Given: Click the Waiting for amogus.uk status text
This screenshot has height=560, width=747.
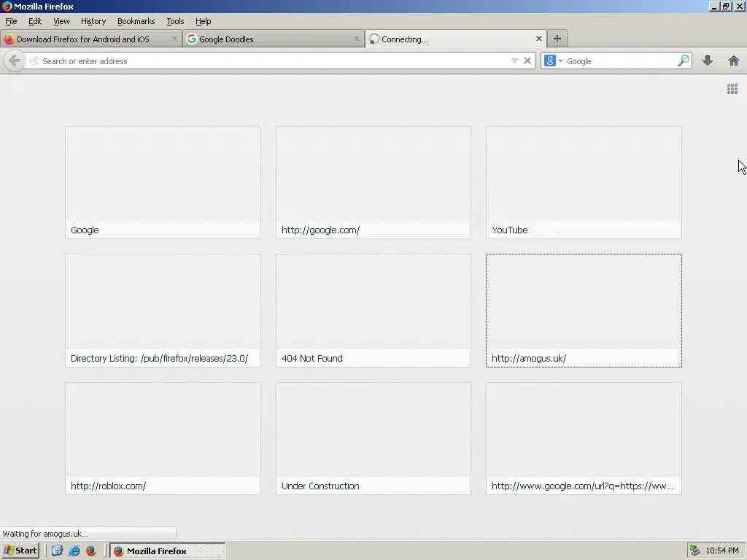Looking at the screenshot, I should click(x=45, y=534).
